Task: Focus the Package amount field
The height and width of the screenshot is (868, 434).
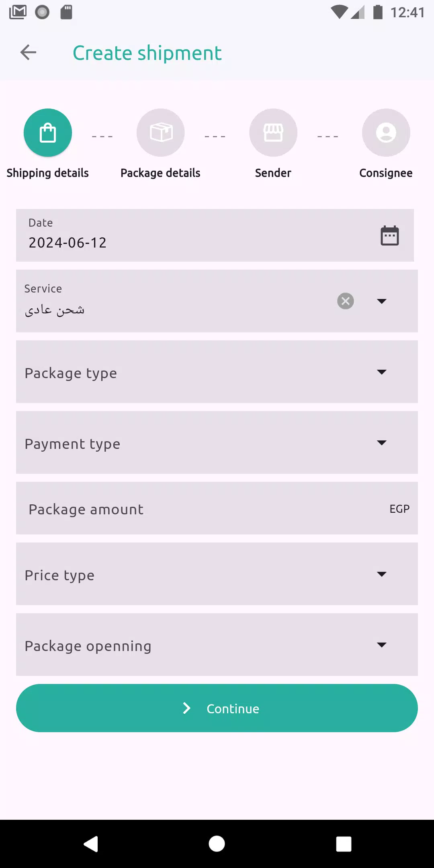Action: coord(217,508)
